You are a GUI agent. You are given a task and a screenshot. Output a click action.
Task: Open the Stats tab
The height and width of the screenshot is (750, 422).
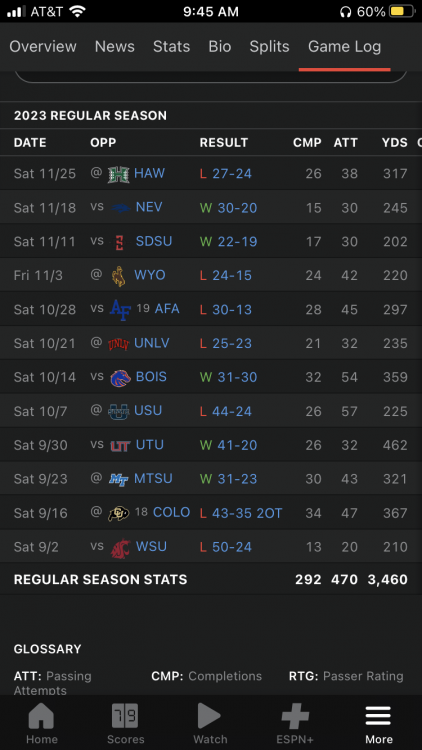tap(171, 46)
